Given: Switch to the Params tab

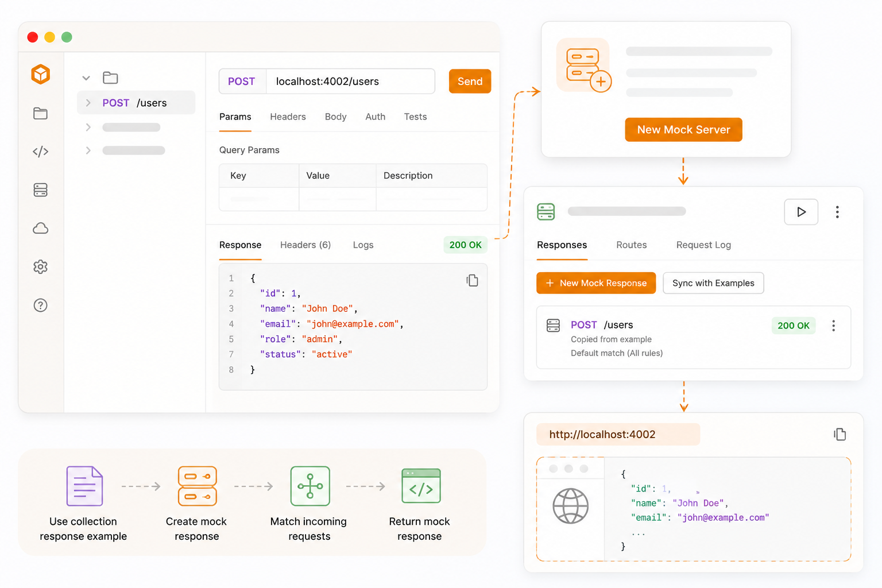Looking at the screenshot, I should (x=235, y=117).
